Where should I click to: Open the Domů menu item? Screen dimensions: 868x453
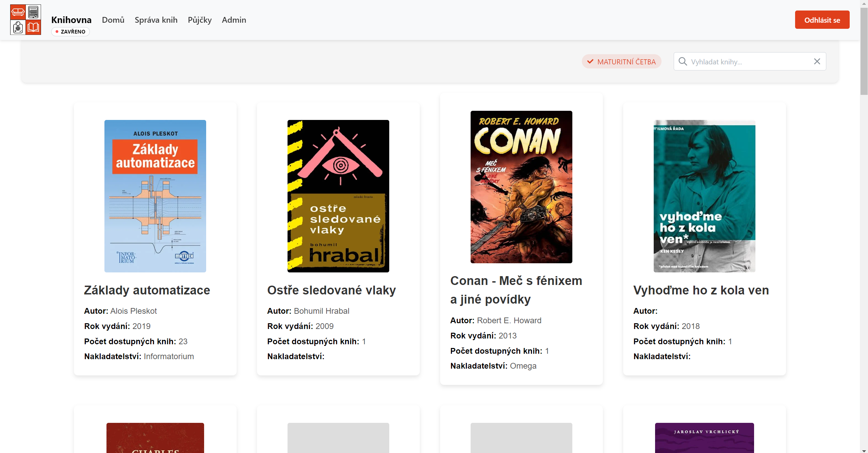point(113,20)
